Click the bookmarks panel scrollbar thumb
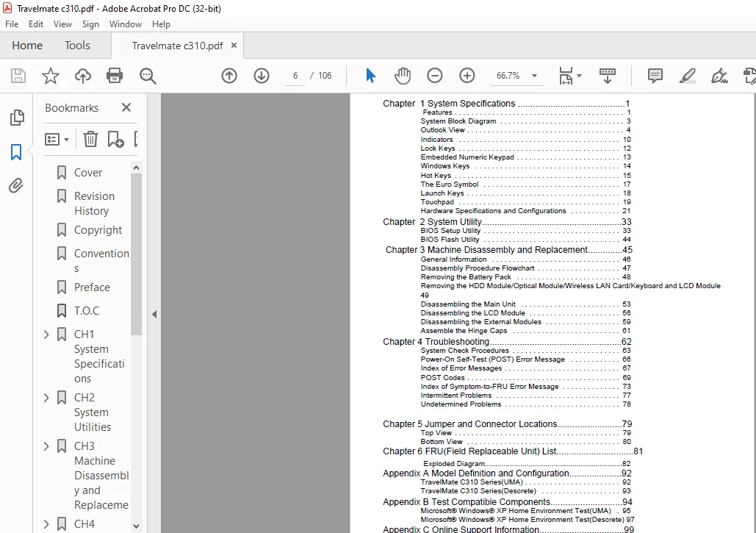The width and height of the screenshot is (756, 533). tap(136, 254)
